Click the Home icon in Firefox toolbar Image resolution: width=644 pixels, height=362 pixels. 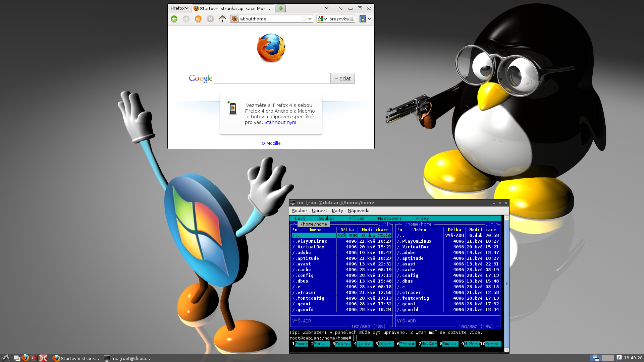pyautogui.click(x=222, y=19)
